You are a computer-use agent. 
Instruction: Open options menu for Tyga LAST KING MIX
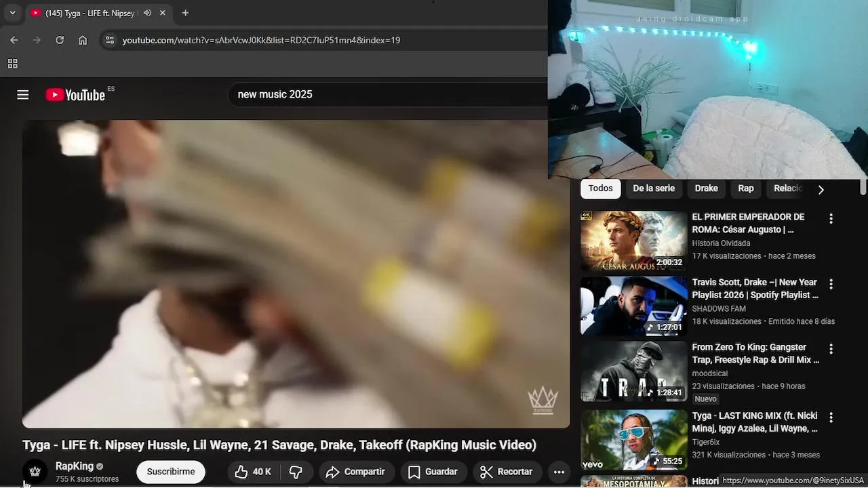pyautogui.click(x=831, y=418)
